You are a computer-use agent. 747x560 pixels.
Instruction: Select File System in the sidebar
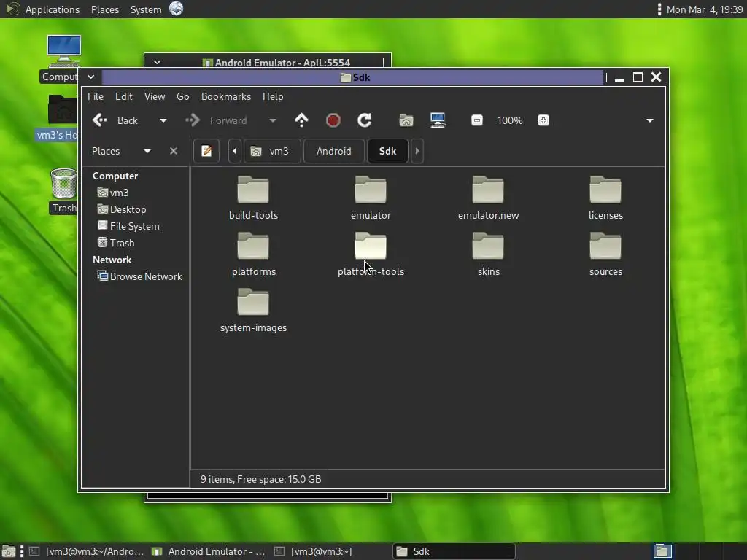(x=128, y=226)
